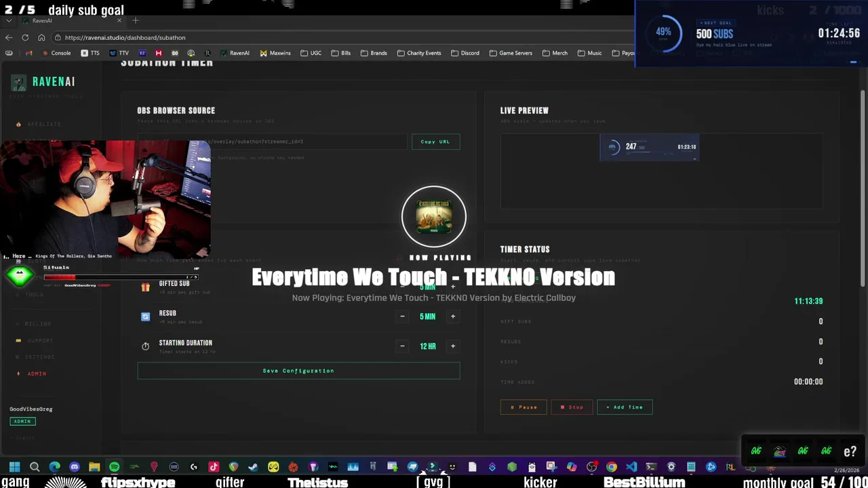The image size is (868, 488).
Task: Open the Admin sidebar item
Action: click(x=33, y=373)
